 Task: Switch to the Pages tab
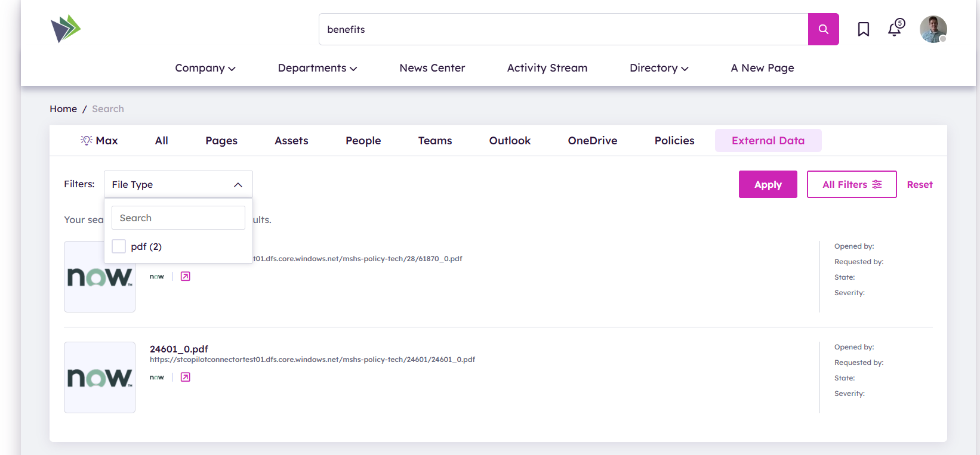coord(221,141)
